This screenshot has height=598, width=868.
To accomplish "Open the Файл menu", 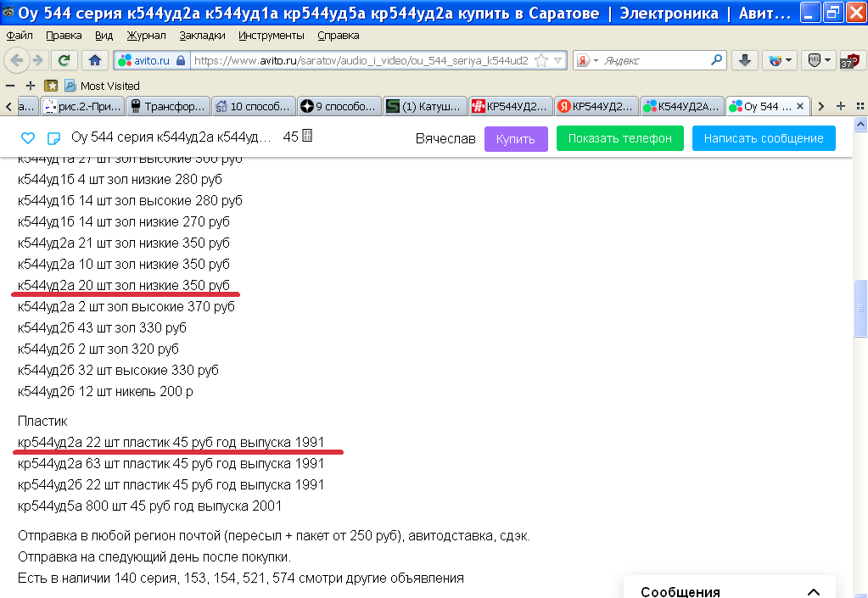I will click(x=20, y=36).
